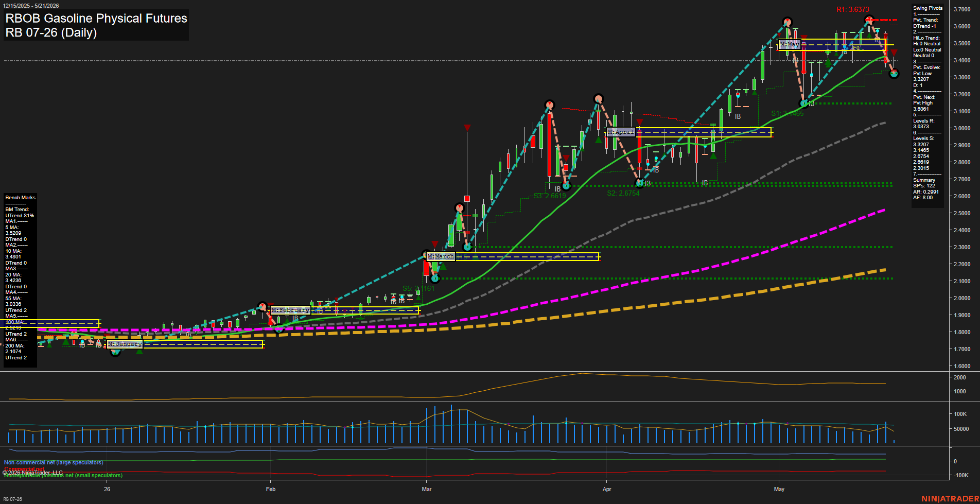Click the Swing Pivots panel heading
This screenshot has height=504, width=980.
tap(928, 8)
